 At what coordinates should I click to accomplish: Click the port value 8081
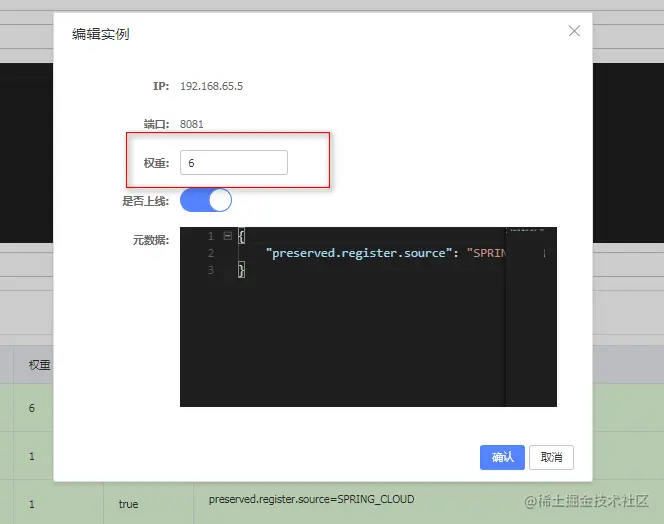tap(191, 124)
